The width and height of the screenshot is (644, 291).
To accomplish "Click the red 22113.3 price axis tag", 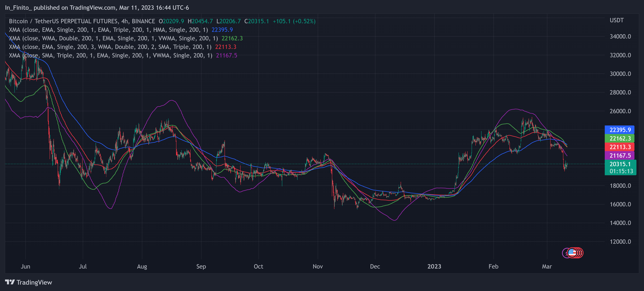I will (x=619, y=147).
